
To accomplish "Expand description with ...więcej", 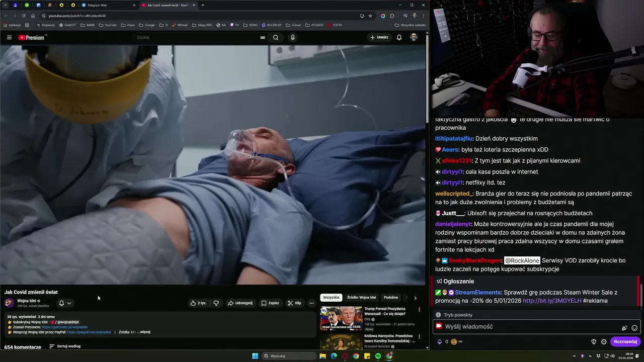I will [143, 332].
